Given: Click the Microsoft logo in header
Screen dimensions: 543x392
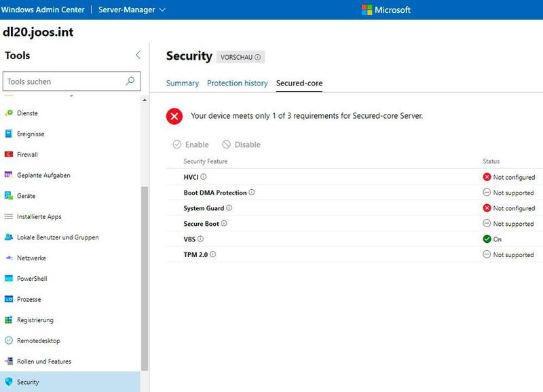Looking at the screenshot, I should (367, 9).
